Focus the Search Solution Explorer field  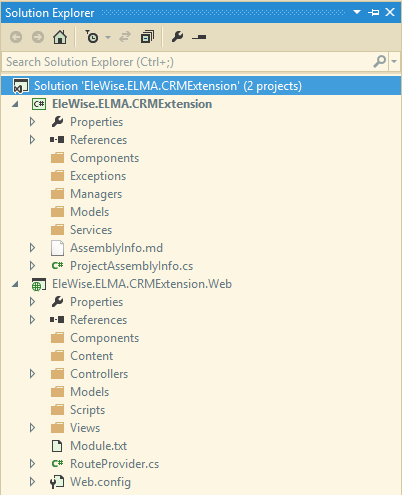tap(187, 62)
